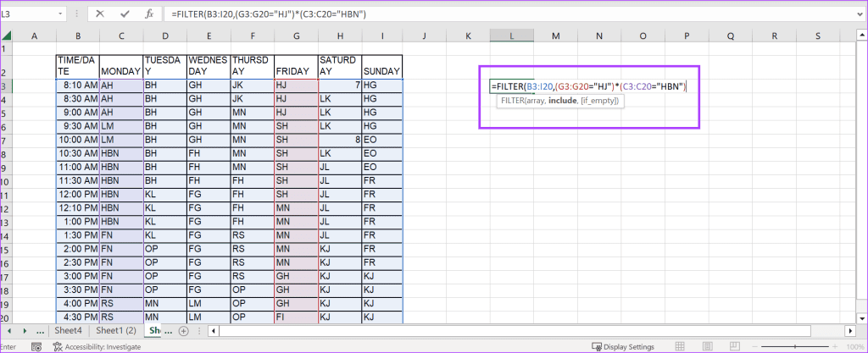Screen dimensions: 868x353
Task: Open Display Settings in status bar
Action: pos(623,346)
